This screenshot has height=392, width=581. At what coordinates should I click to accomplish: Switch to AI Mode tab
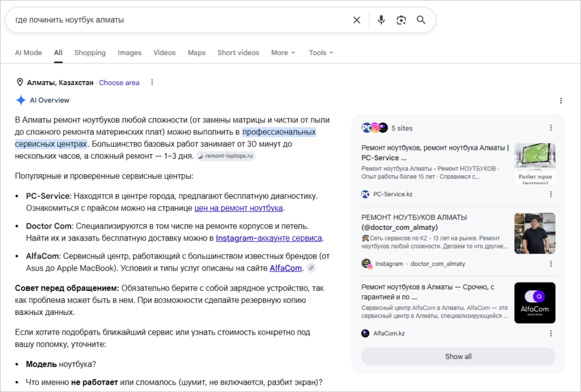28,53
